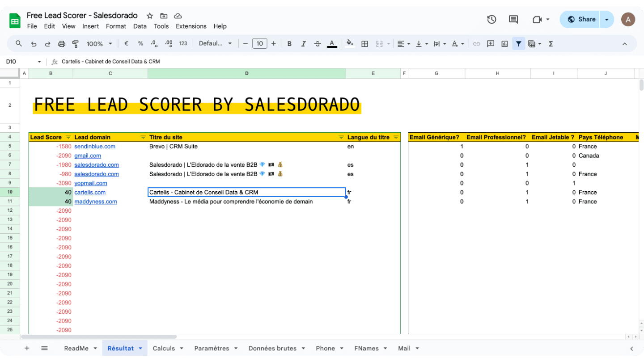Open filter views dropdown

pyautogui.click(x=534, y=44)
